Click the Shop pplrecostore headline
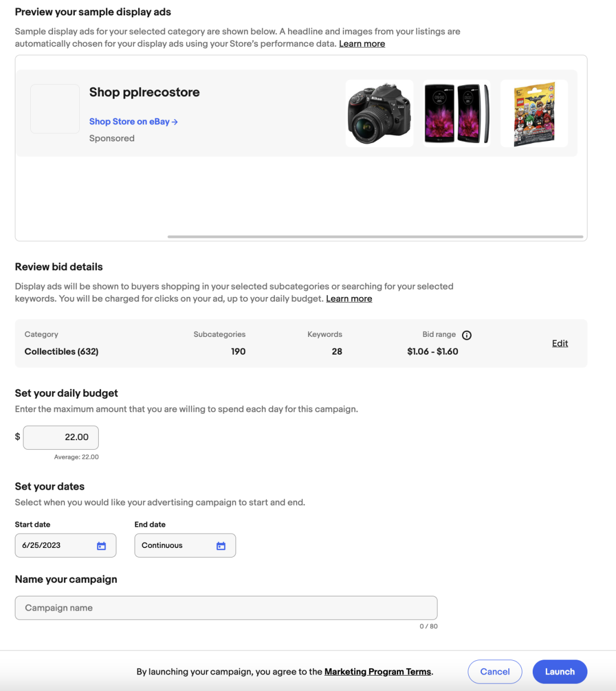Viewport: 616px width, 691px height. pos(144,92)
